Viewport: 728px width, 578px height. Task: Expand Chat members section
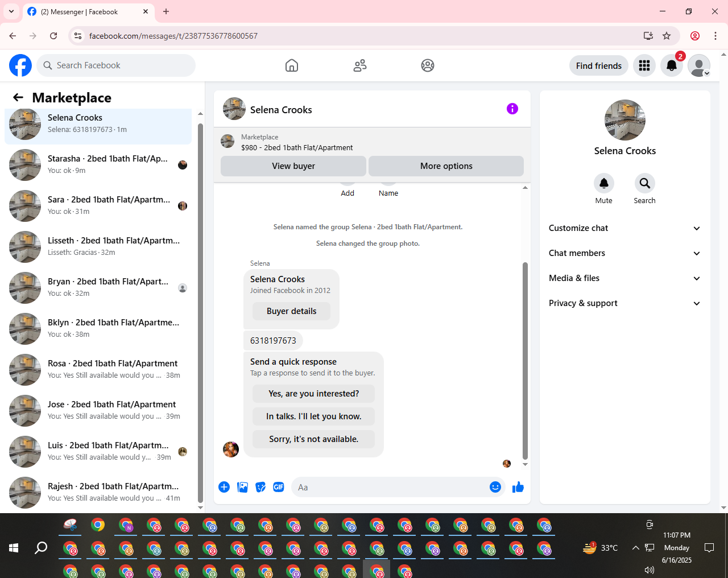(624, 253)
